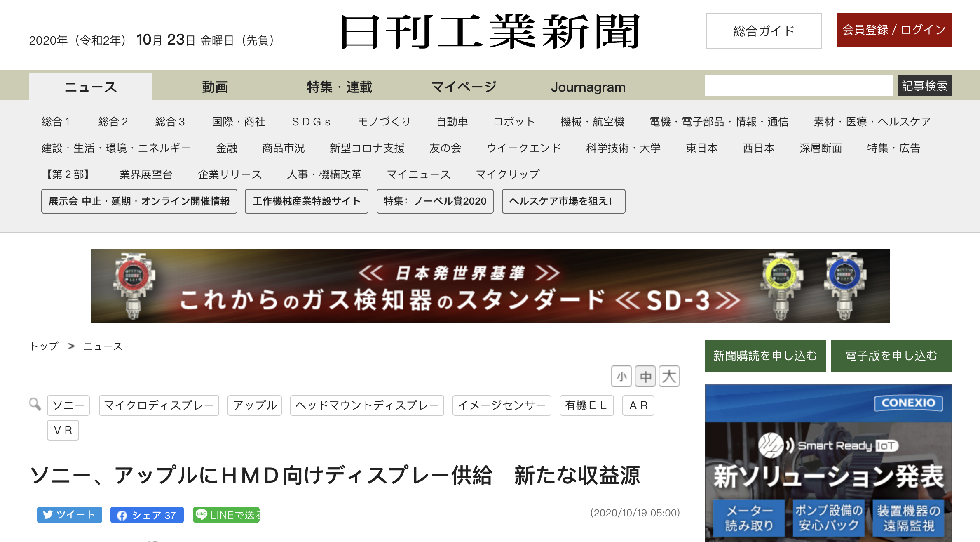Screen dimensions: 980x542
Task: Open the 金融 category
Action: click(x=227, y=148)
